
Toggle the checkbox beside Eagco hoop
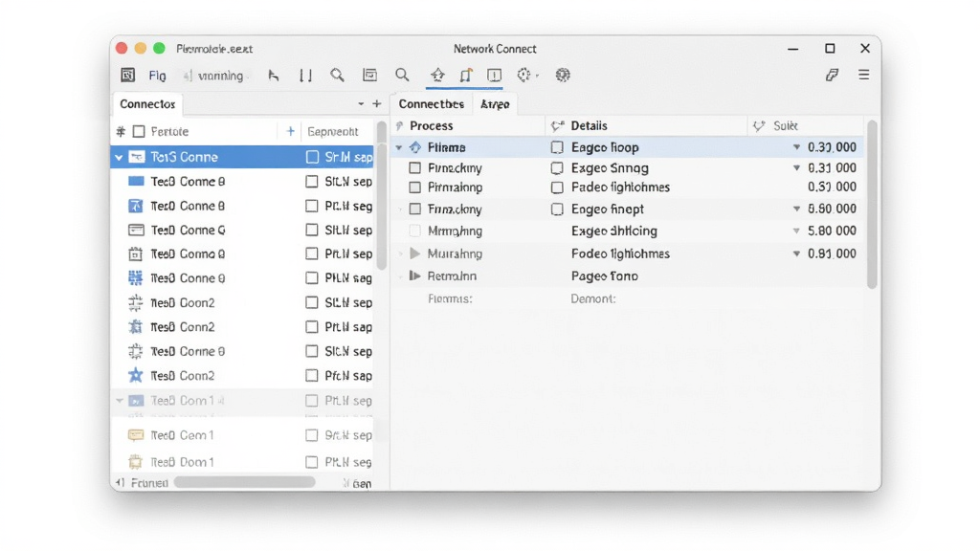[x=557, y=147]
